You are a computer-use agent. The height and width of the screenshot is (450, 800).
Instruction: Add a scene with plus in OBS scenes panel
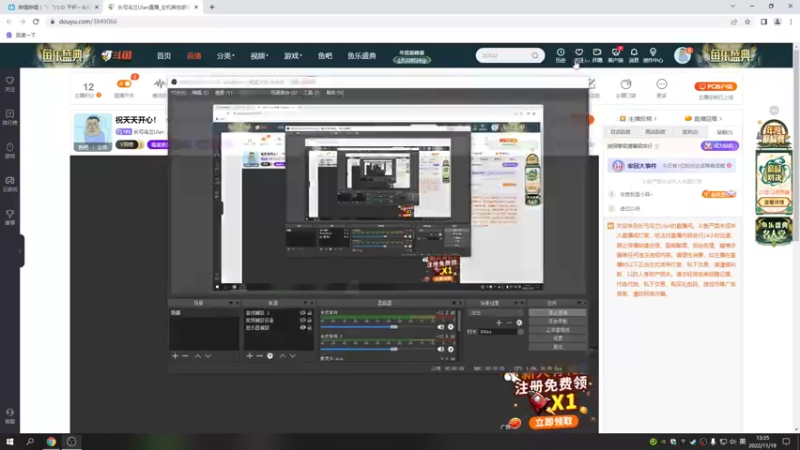tap(175, 356)
